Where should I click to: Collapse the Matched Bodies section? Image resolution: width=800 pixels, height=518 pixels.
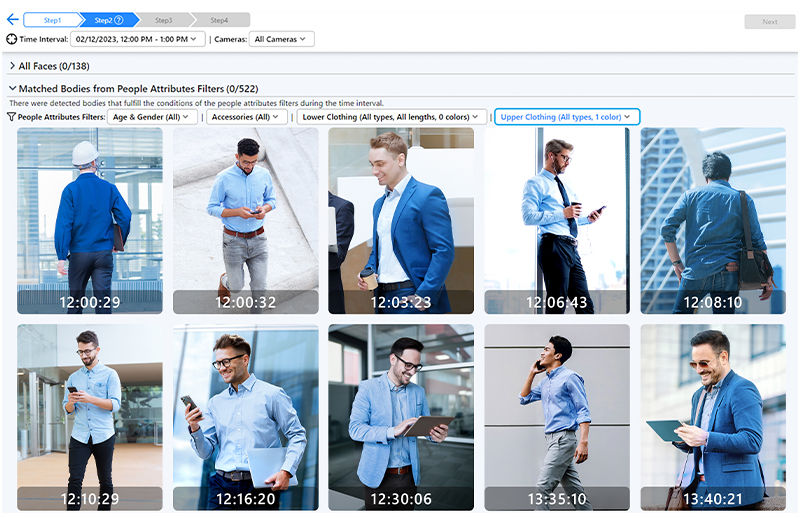[x=12, y=89]
